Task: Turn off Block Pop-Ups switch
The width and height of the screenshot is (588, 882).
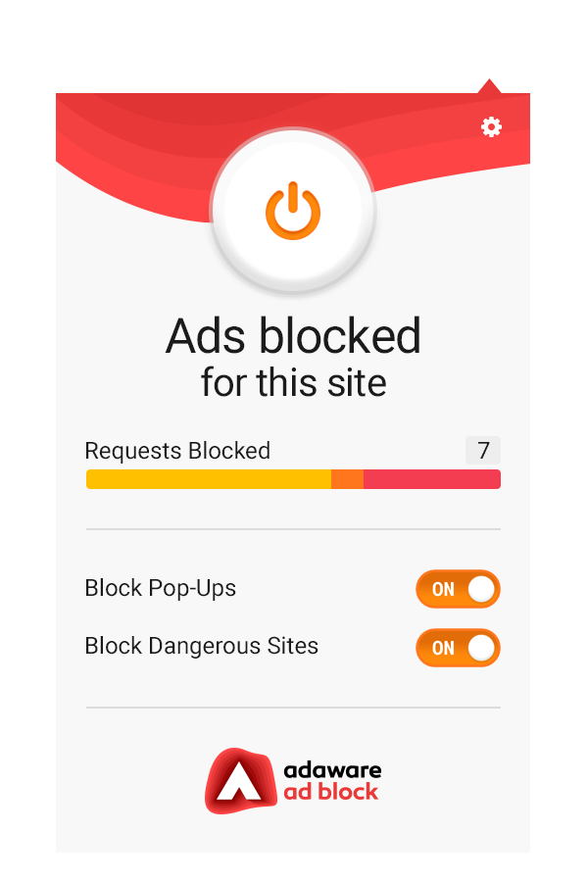Action: coord(458,589)
